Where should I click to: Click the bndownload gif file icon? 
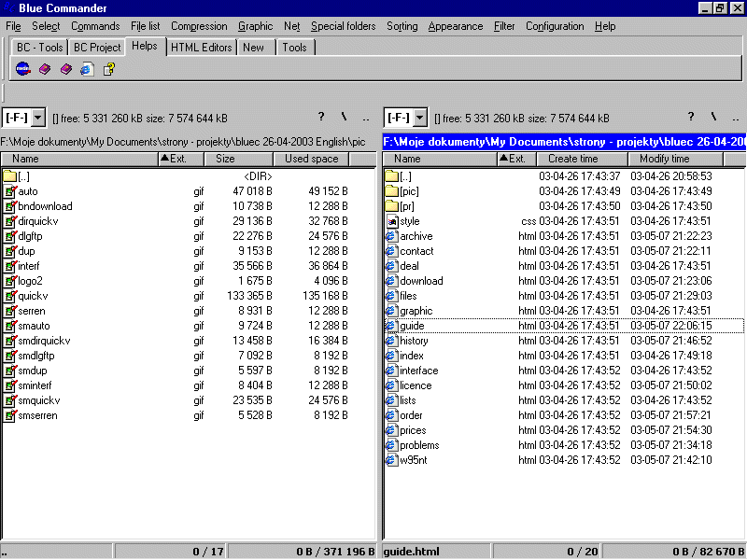(10, 206)
